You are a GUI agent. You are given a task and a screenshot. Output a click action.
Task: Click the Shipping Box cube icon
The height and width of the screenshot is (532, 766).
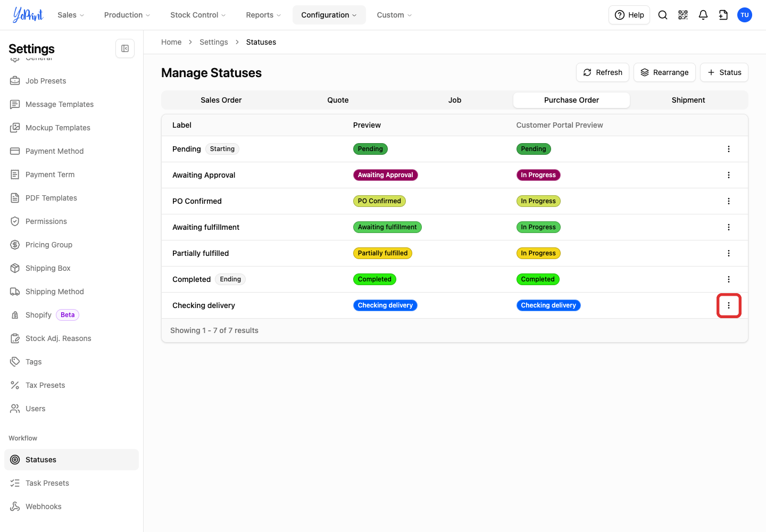click(15, 268)
